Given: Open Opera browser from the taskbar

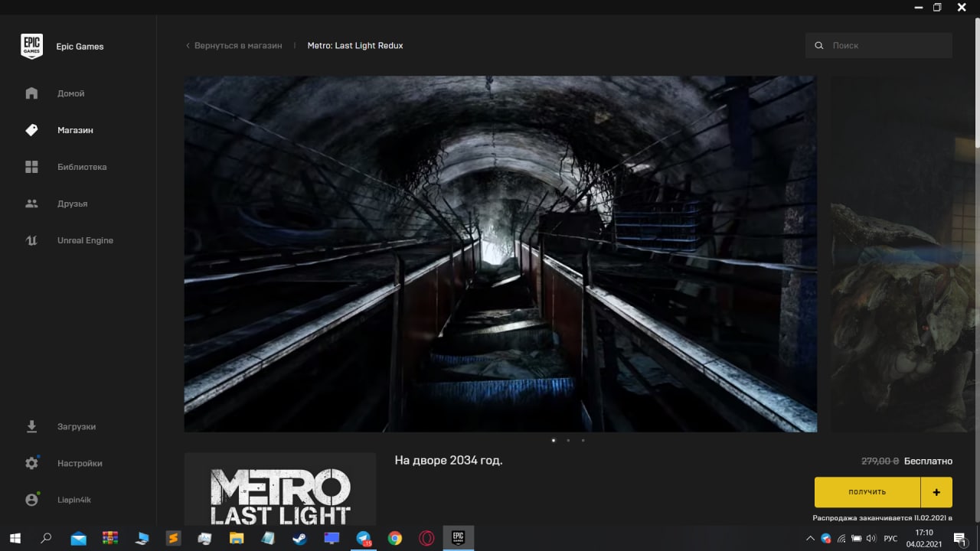Looking at the screenshot, I should [426, 538].
